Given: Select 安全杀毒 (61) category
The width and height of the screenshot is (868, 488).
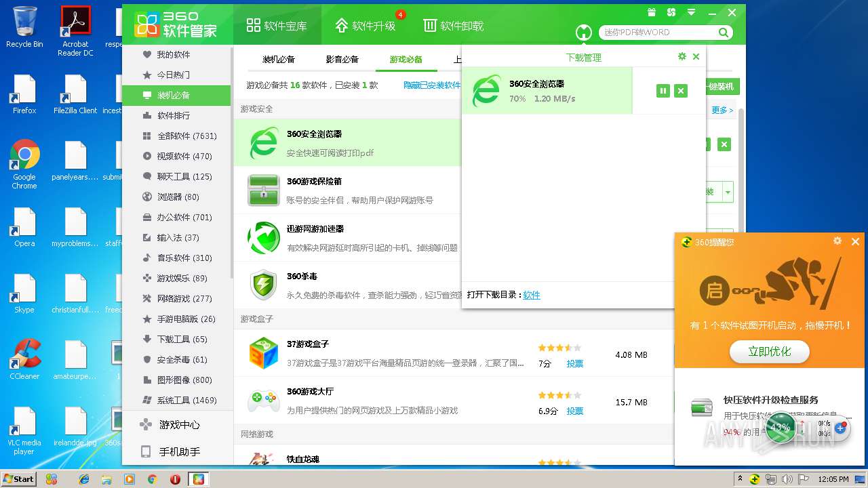Looking at the screenshot, I should [176, 359].
